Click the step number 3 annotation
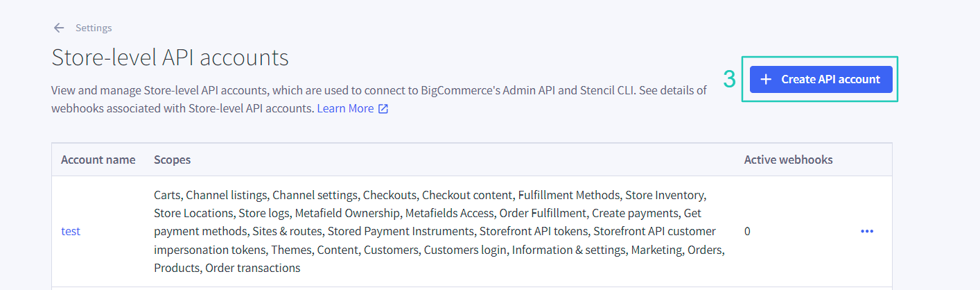The height and width of the screenshot is (290, 980). tap(729, 80)
